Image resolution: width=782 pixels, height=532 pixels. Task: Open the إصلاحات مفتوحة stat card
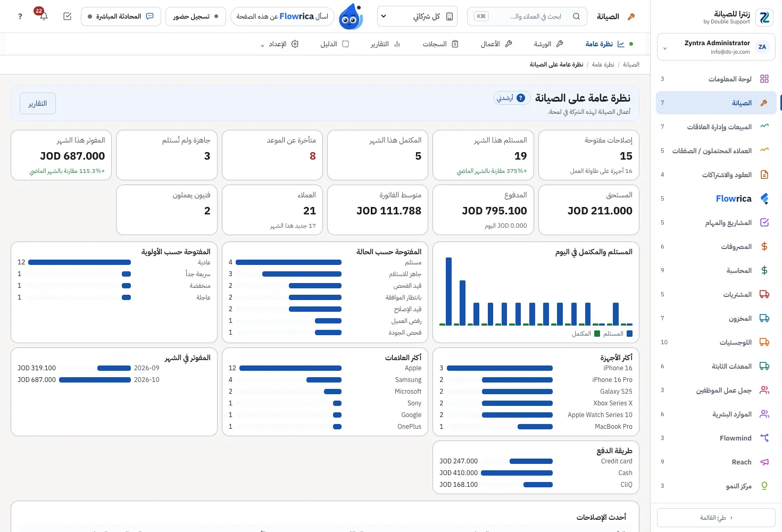point(588,155)
